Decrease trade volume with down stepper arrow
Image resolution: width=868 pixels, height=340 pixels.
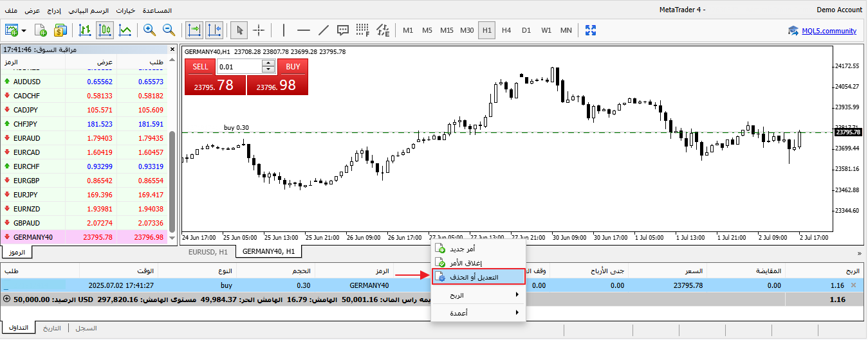(x=268, y=69)
